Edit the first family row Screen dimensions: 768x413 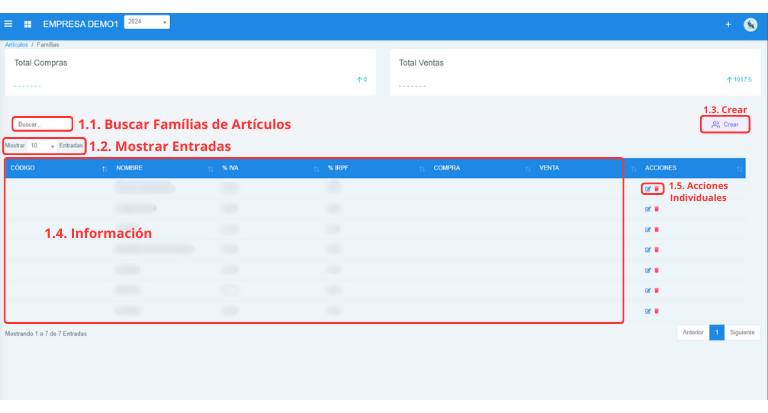tap(648, 189)
